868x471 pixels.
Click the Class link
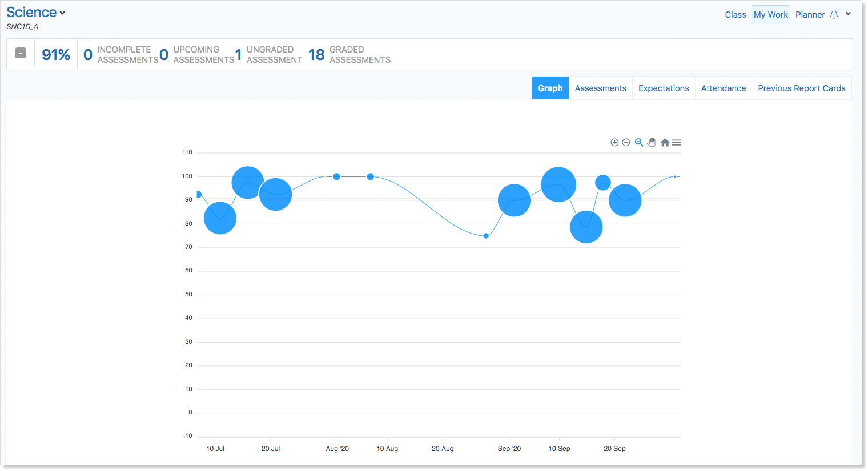tap(736, 15)
